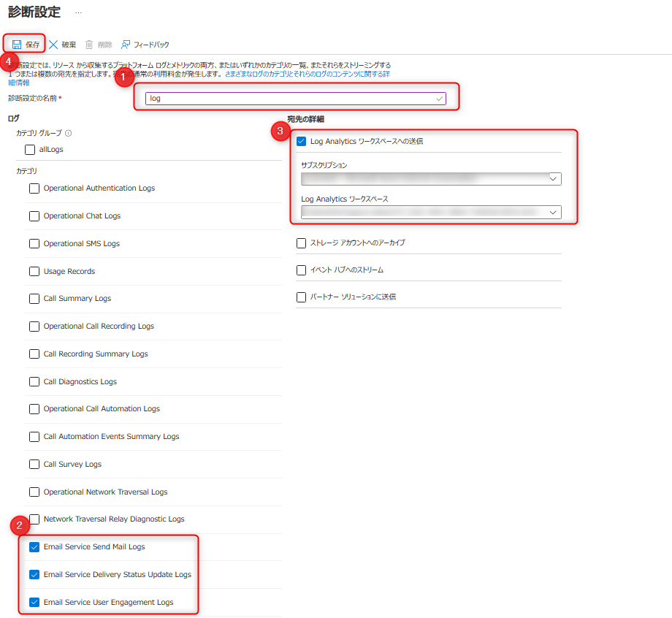672x618 pixels.
Task: Enable パートナー ソリューションに送信 checkbox
Action: coord(302,297)
